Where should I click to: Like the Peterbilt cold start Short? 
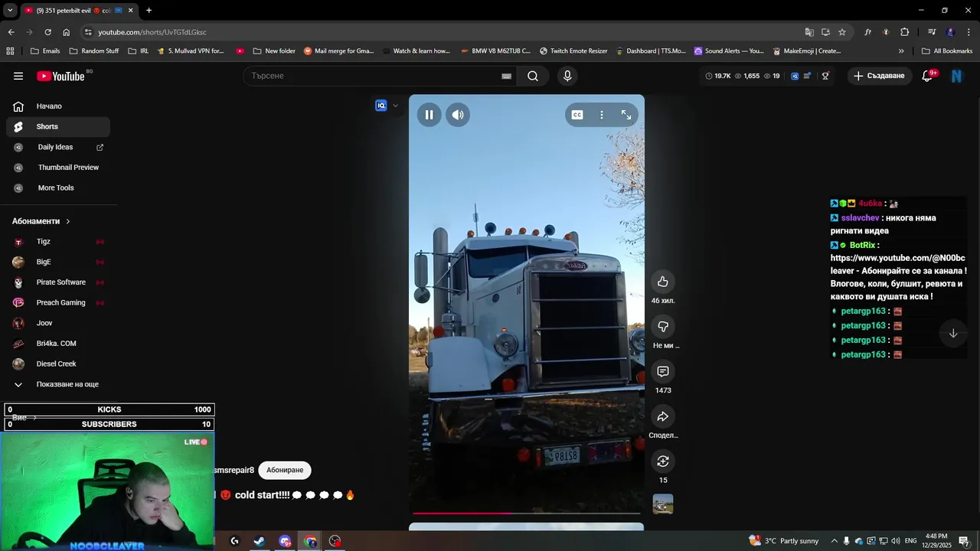[x=663, y=282]
